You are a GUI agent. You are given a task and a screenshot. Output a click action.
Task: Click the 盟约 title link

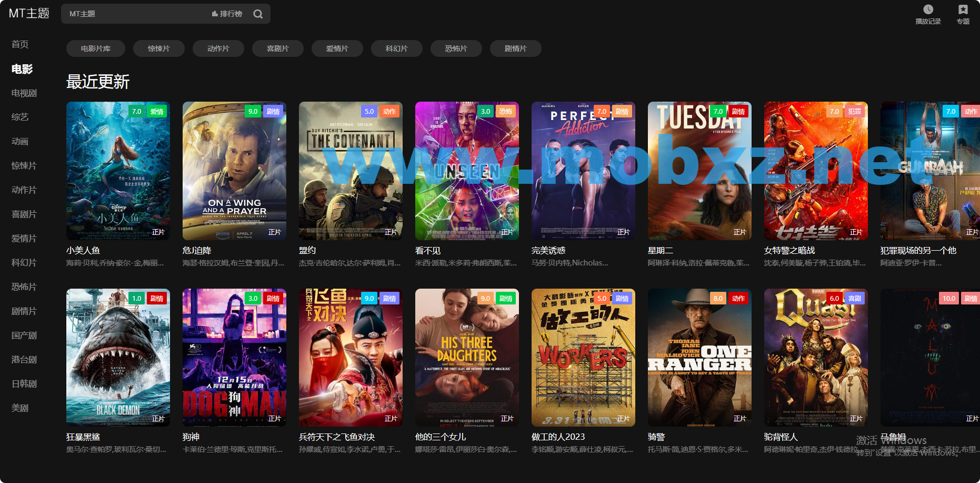[307, 251]
